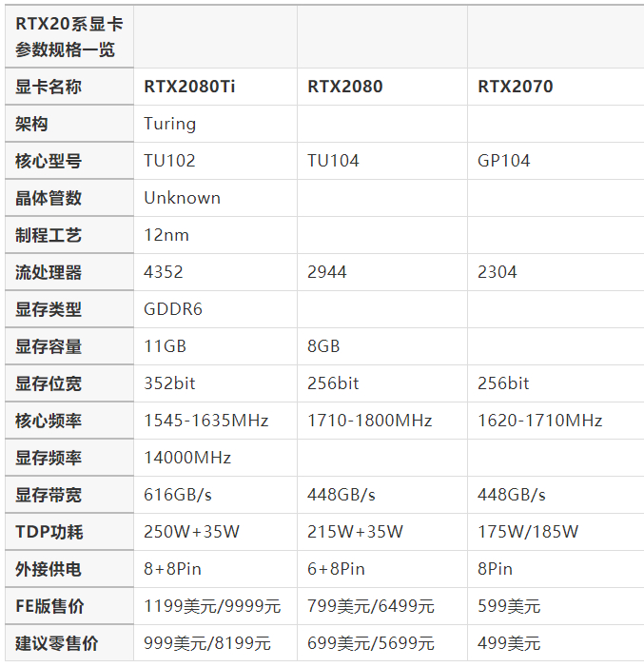Click the 架构 row label

31,125
